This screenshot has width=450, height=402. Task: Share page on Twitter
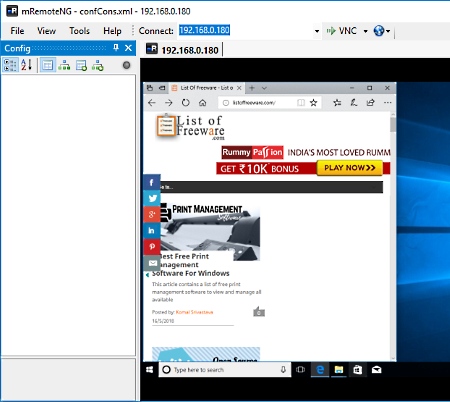(152, 198)
